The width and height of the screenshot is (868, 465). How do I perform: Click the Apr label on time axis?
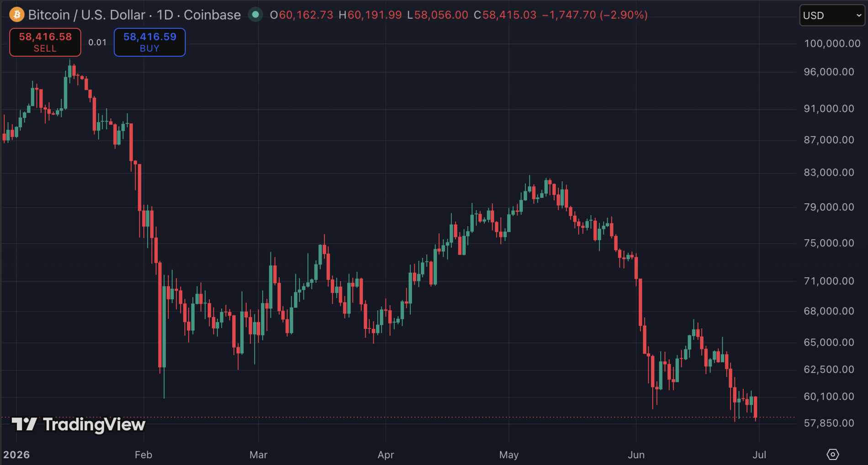coord(386,455)
